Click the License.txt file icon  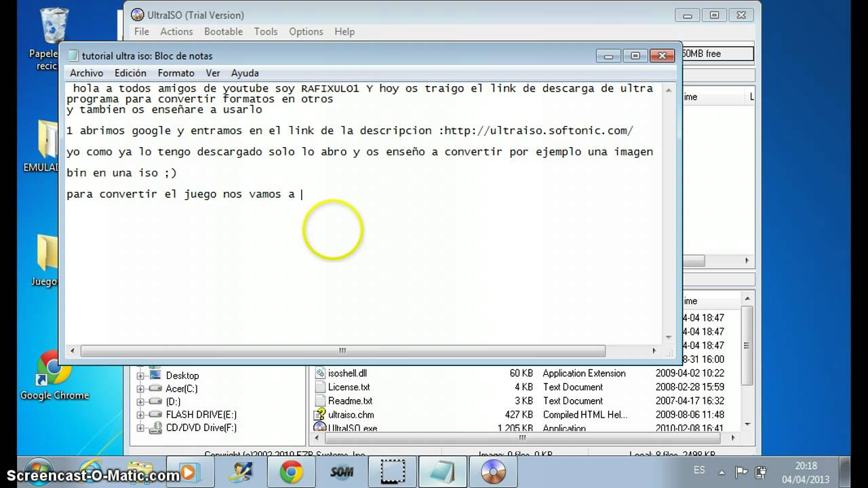[x=320, y=387]
